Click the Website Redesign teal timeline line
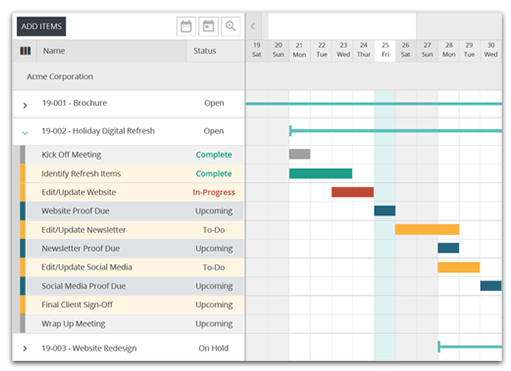Screen dimensions: 511x371 point(470,347)
